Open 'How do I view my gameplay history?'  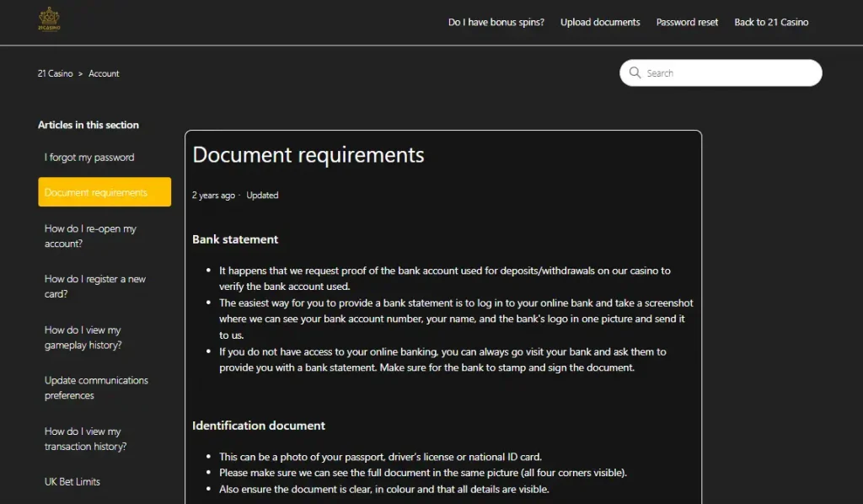(x=83, y=337)
